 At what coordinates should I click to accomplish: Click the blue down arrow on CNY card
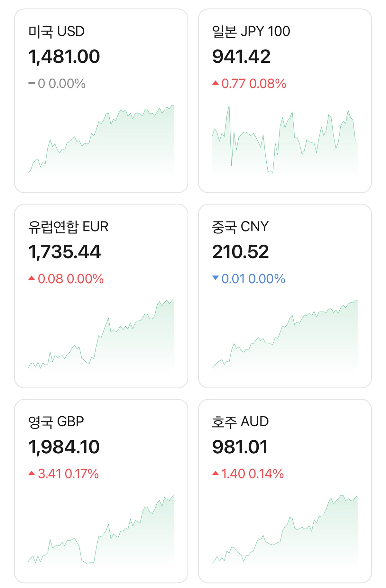pos(216,278)
